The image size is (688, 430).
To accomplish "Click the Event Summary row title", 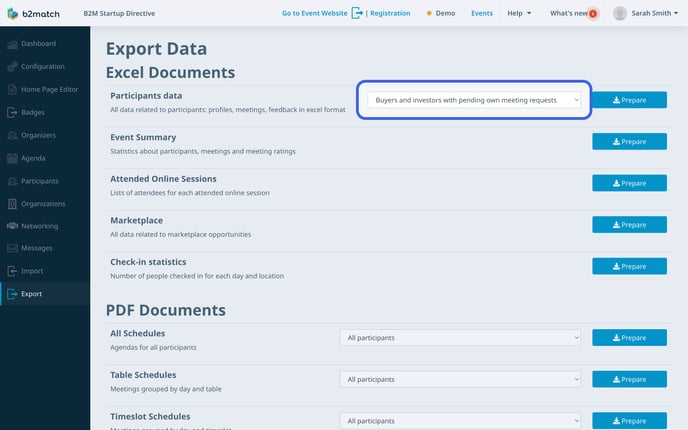I will coord(143,137).
